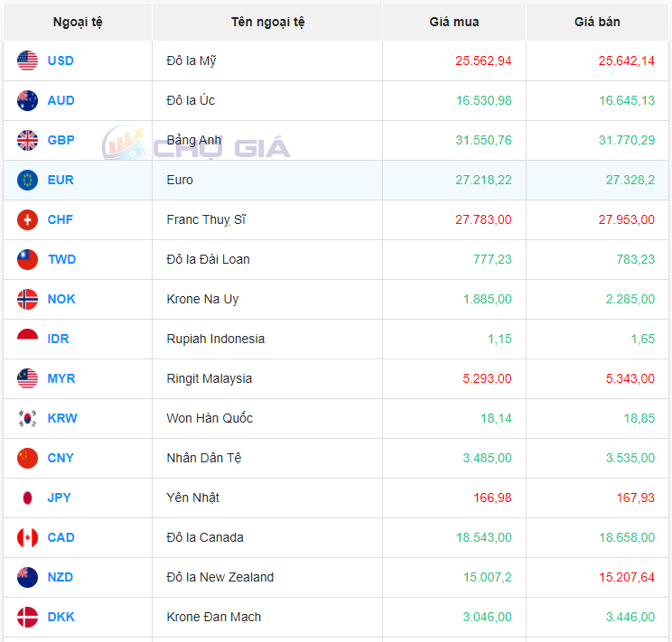Viewport: 672px width, 642px height.
Task: Click the 'Giá mua' column header
Action: pyautogui.click(x=454, y=22)
